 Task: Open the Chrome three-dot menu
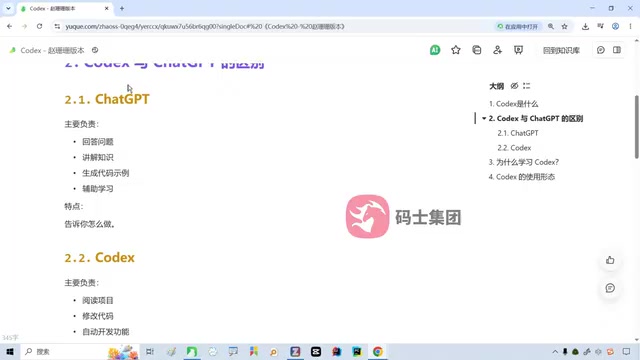tap(630, 27)
